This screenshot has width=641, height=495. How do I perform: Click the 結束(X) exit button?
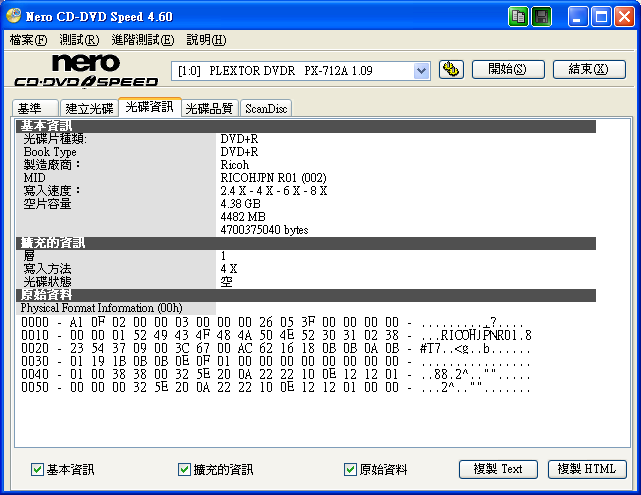click(589, 69)
